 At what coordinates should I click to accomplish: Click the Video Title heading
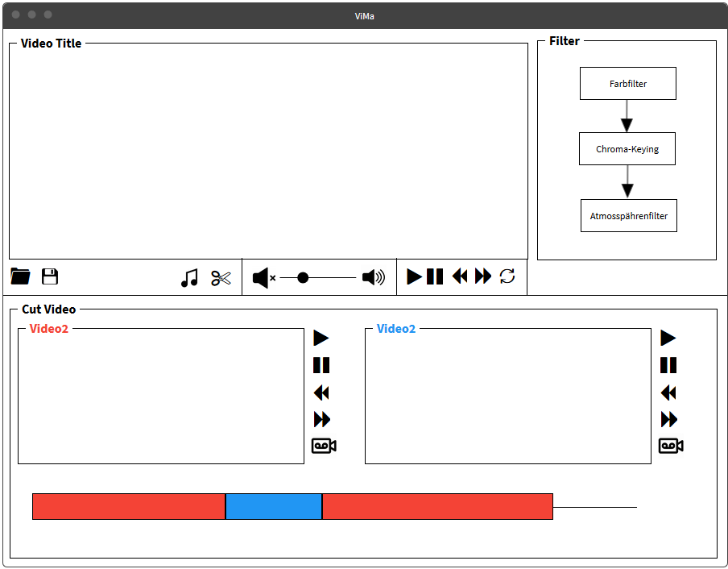tap(51, 44)
